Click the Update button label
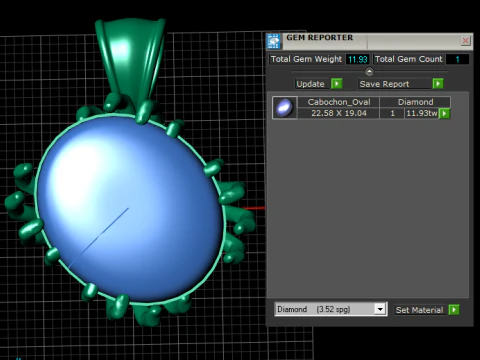480x360 pixels. 310,84
